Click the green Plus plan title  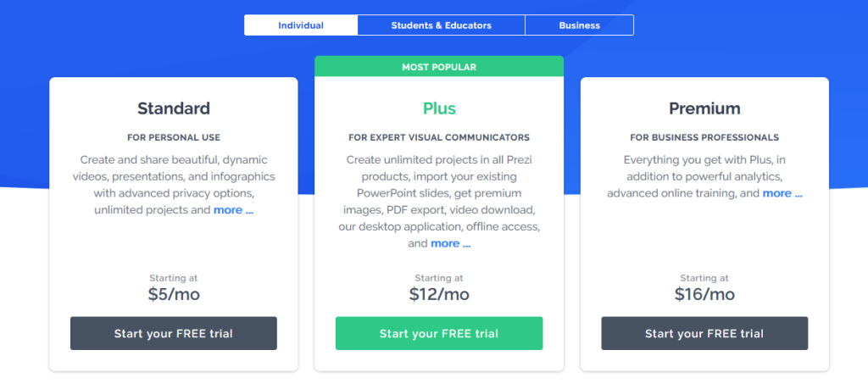[439, 108]
